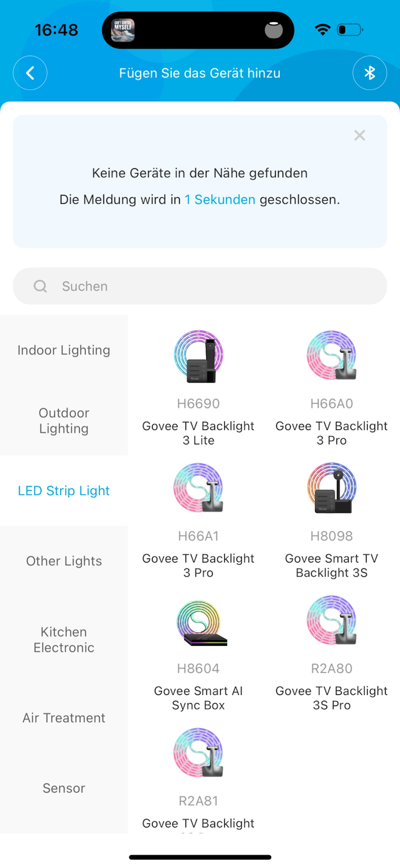Pick the H66A1 TV Backlight icon
The image size is (400, 868).
pyautogui.click(x=198, y=488)
